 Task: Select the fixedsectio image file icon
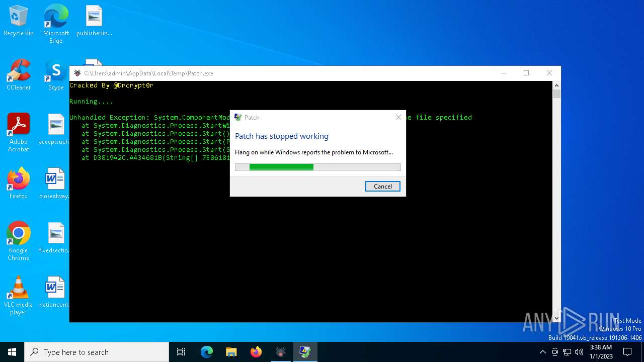point(55,238)
